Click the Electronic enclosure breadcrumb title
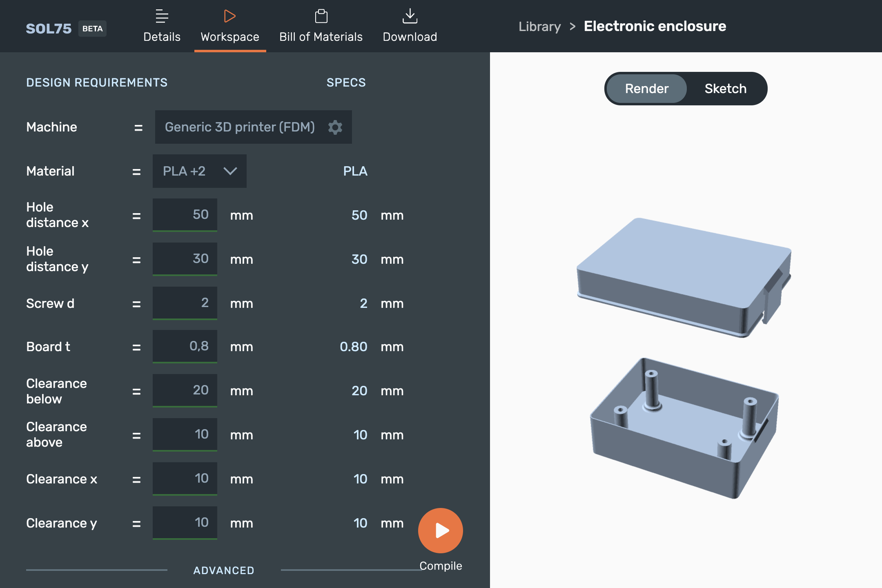 tap(655, 26)
